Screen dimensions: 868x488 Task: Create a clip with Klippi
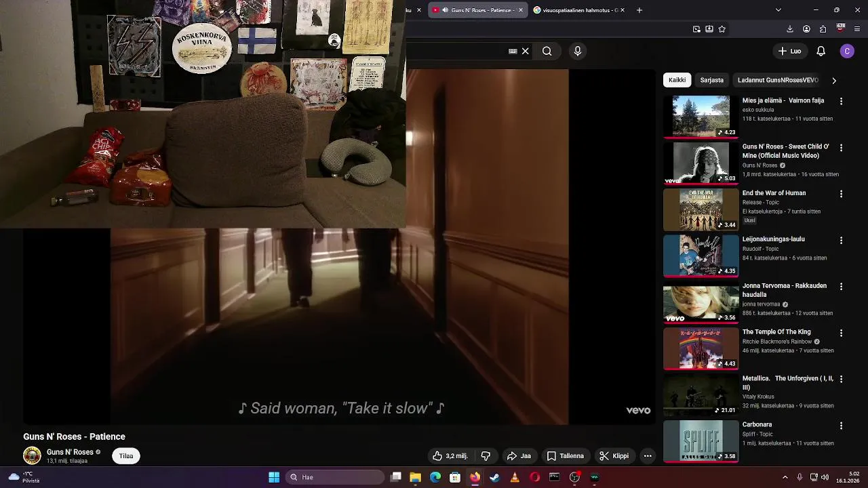[x=614, y=456]
